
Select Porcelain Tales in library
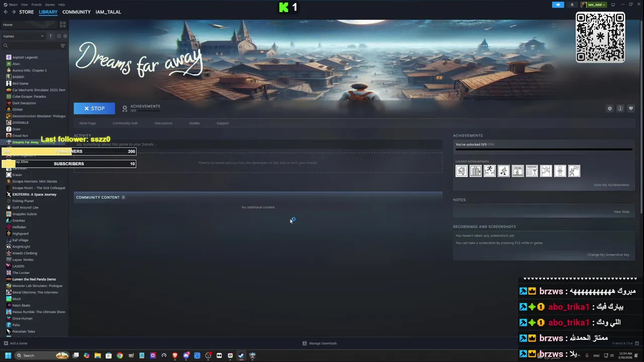pyautogui.click(x=24, y=332)
